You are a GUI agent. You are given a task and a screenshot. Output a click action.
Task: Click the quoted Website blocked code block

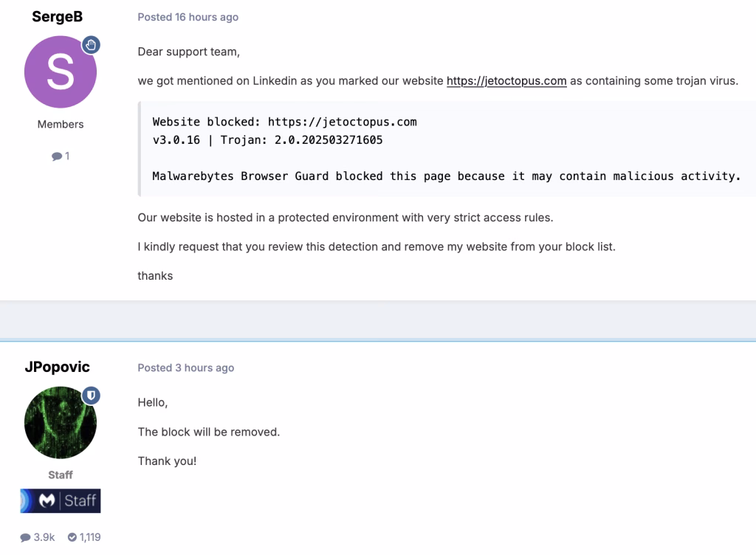tap(447, 149)
